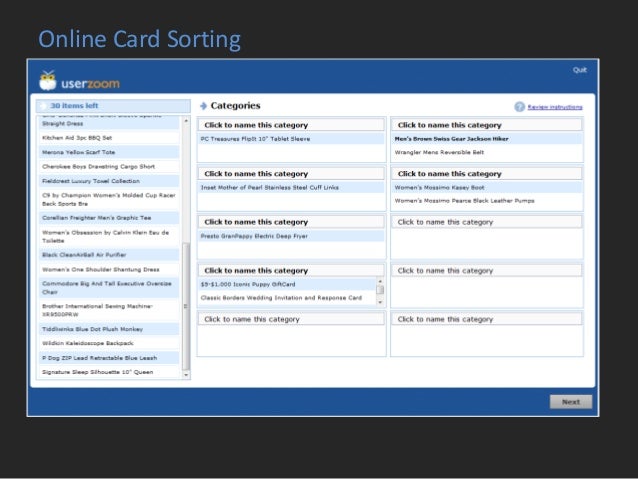Select Brother International Sewing Machine item
Screen dimensions: 638x479
109,310
